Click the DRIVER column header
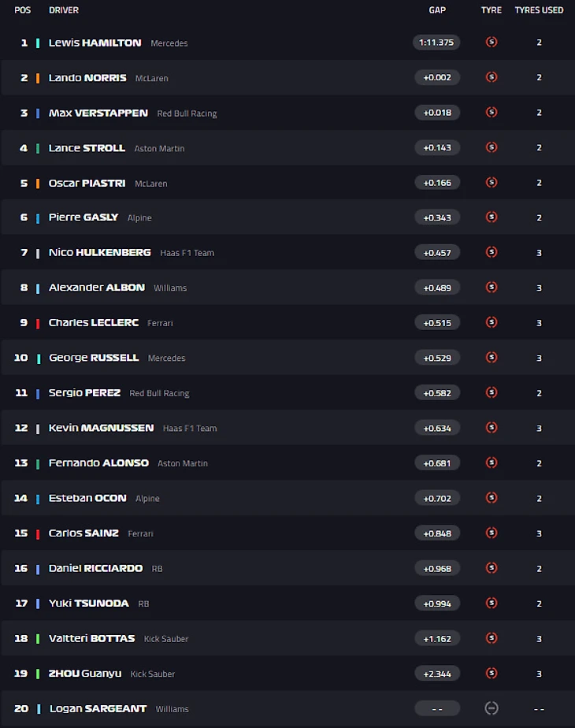 (x=64, y=9)
